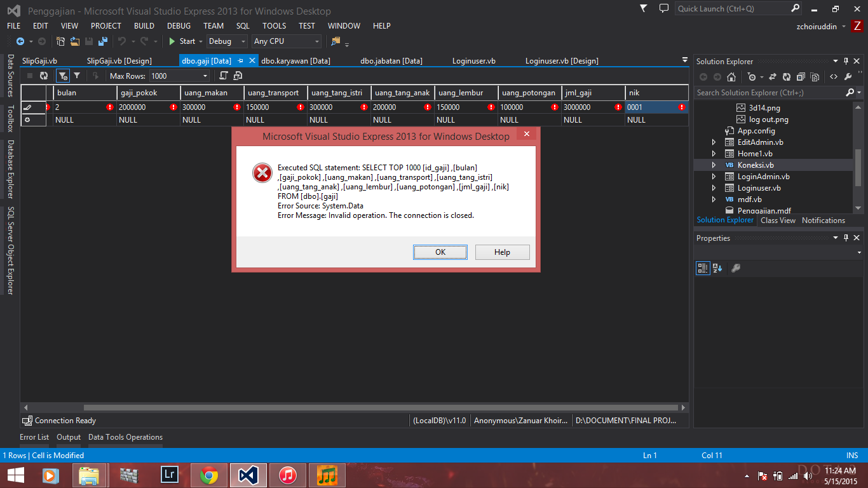Close the error message dialog
The image size is (868, 488).
527,135
